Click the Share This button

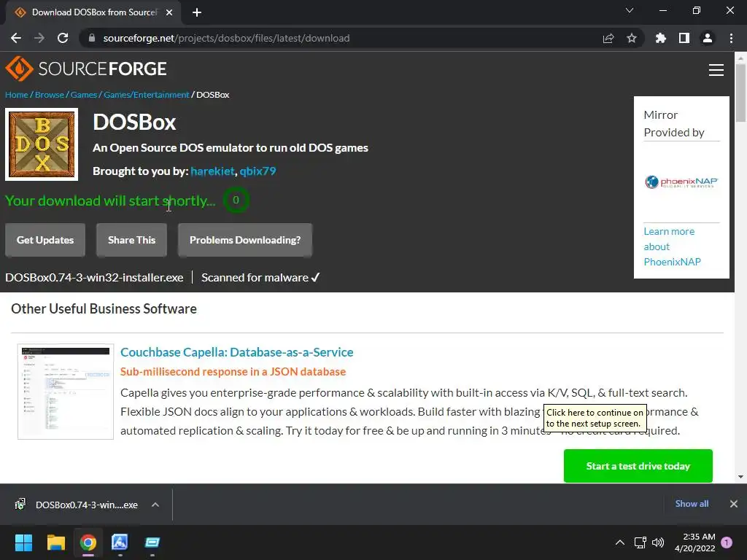point(131,240)
